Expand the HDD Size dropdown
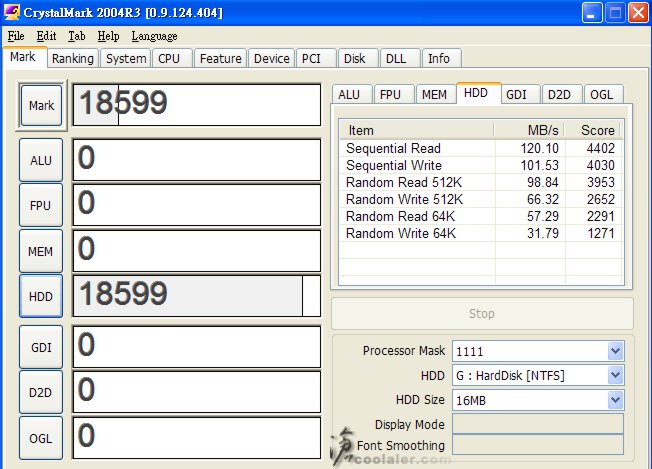Viewport: 652px width, 469px height. click(615, 400)
